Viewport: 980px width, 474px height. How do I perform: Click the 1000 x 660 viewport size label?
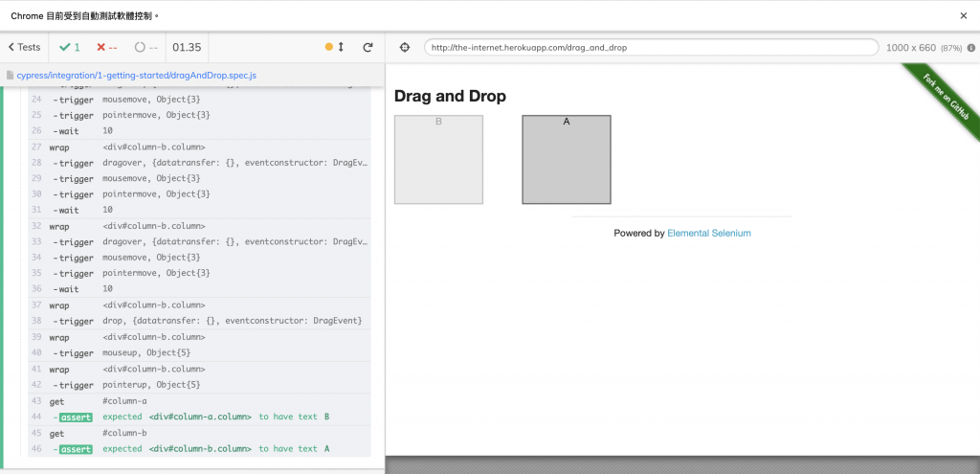911,48
